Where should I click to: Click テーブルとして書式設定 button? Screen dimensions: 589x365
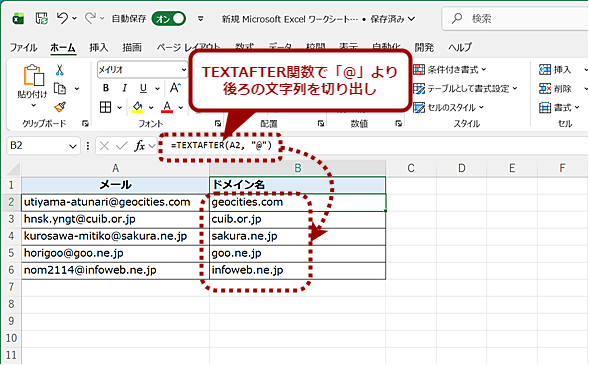465,89
